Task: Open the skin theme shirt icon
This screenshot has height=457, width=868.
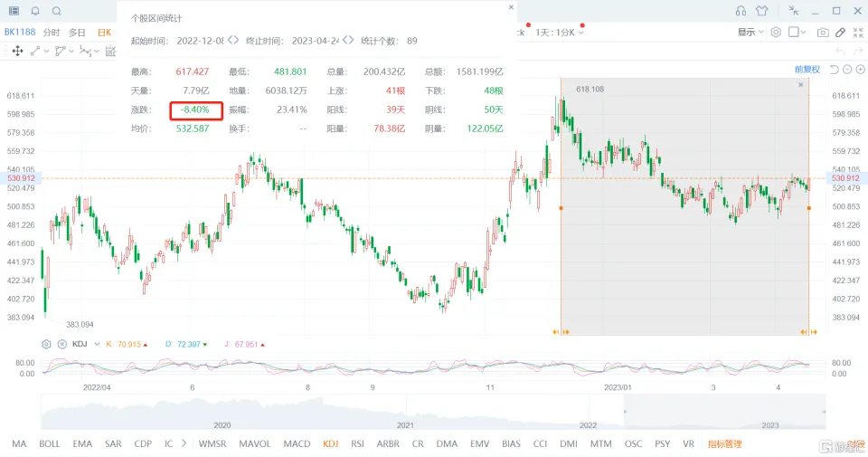Action: point(761,11)
